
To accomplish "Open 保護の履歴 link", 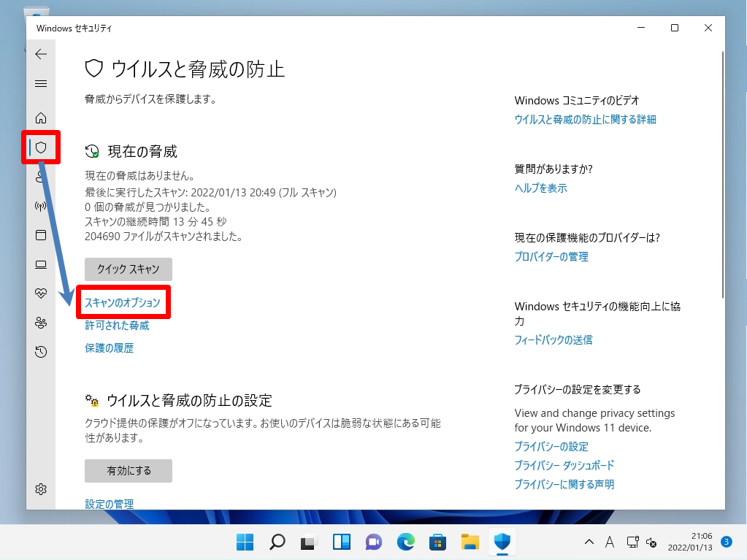I will (109, 348).
